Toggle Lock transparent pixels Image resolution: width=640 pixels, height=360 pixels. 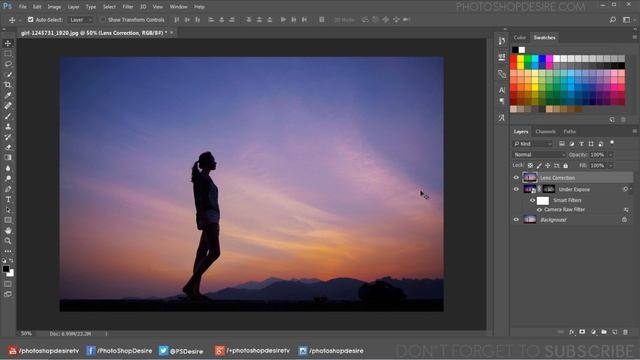point(530,166)
